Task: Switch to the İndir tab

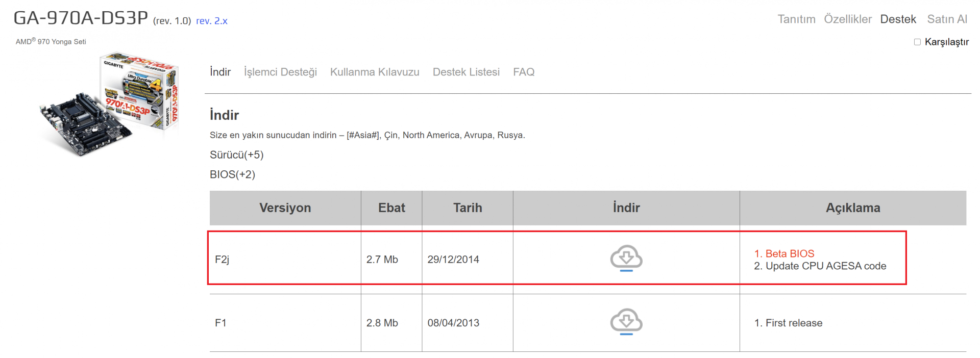Action: click(220, 72)
